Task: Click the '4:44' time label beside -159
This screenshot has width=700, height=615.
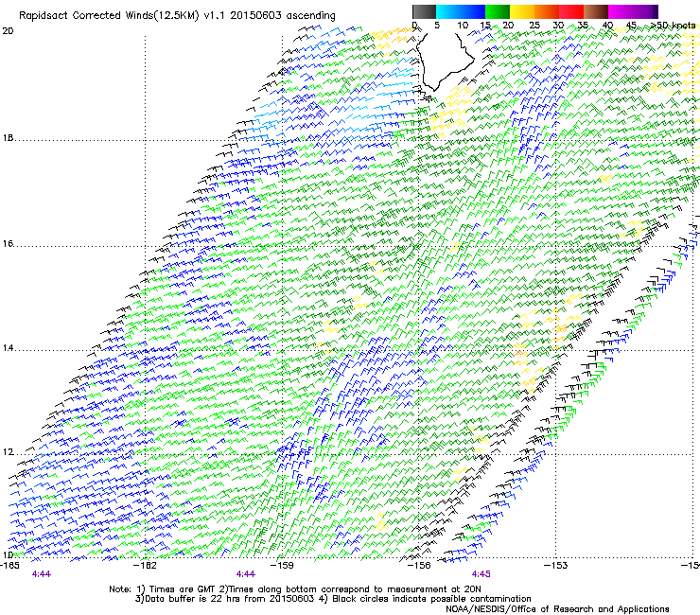Action: [246, 574]
